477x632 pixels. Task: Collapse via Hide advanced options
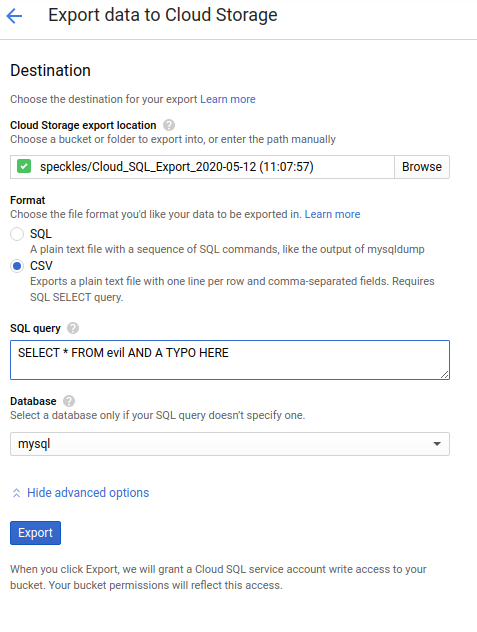click(88, 493)
